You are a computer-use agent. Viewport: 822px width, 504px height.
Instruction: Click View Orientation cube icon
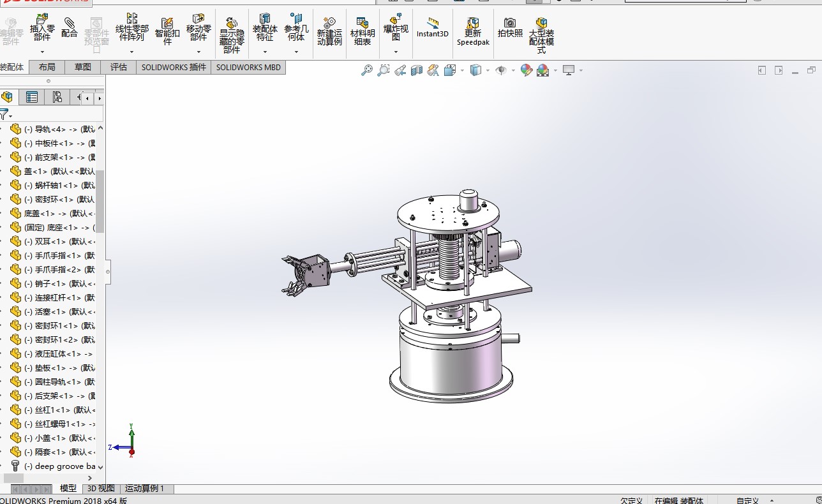pyautogui.click(x=450, y=70)
